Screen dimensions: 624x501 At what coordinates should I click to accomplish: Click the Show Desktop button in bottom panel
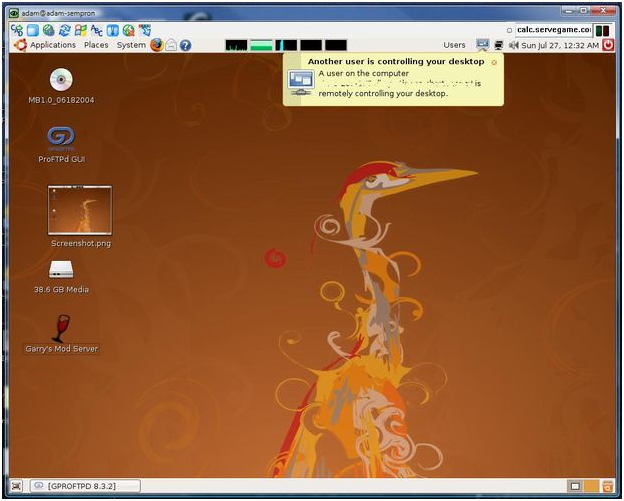coord(16,485)
